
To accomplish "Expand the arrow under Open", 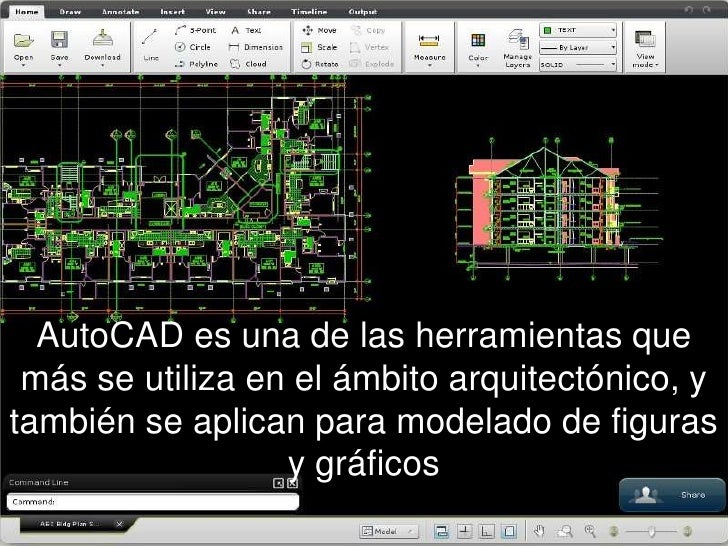I will point(23,65).
